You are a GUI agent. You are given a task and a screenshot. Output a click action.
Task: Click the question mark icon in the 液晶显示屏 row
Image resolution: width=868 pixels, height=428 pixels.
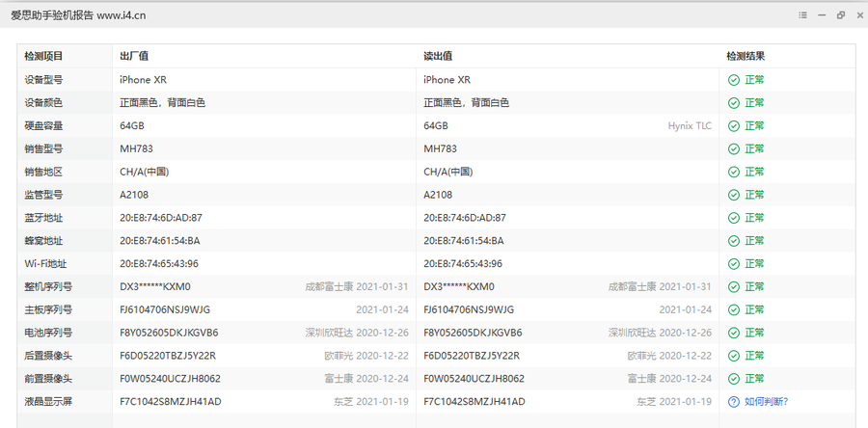click(x=734, y=401)
